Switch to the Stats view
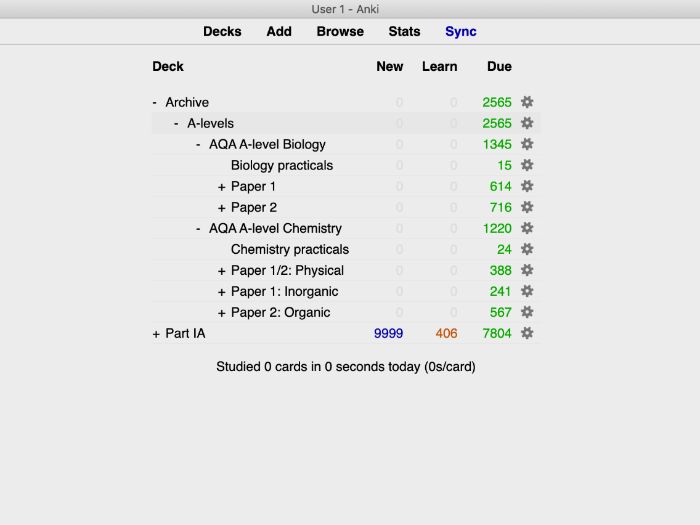The height and width of the screenshot is (525, 700). pyautogui.click(x=404, y=31)
